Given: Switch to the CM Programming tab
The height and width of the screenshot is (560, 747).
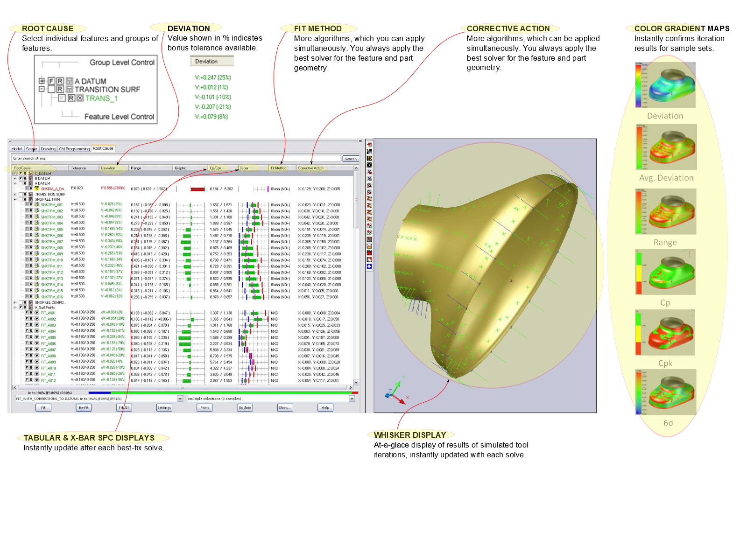Looking at the screenshot, I should point(74,149).
